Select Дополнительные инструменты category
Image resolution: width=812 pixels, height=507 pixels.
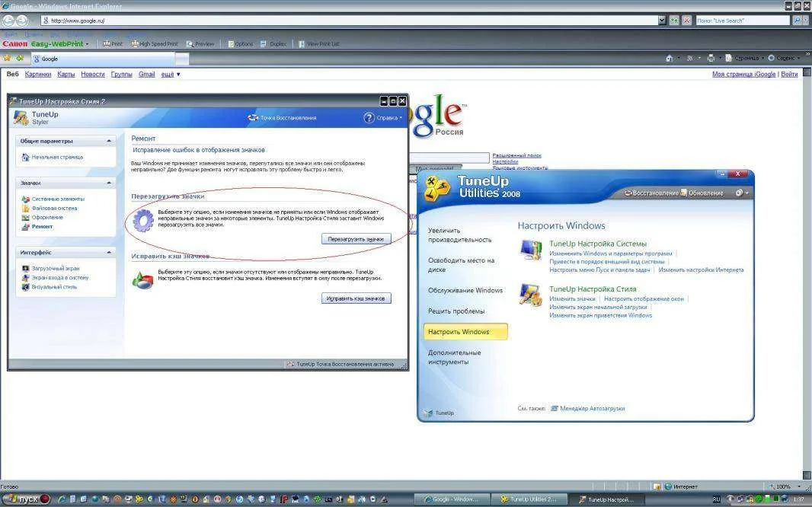click(x=455, y=357)
